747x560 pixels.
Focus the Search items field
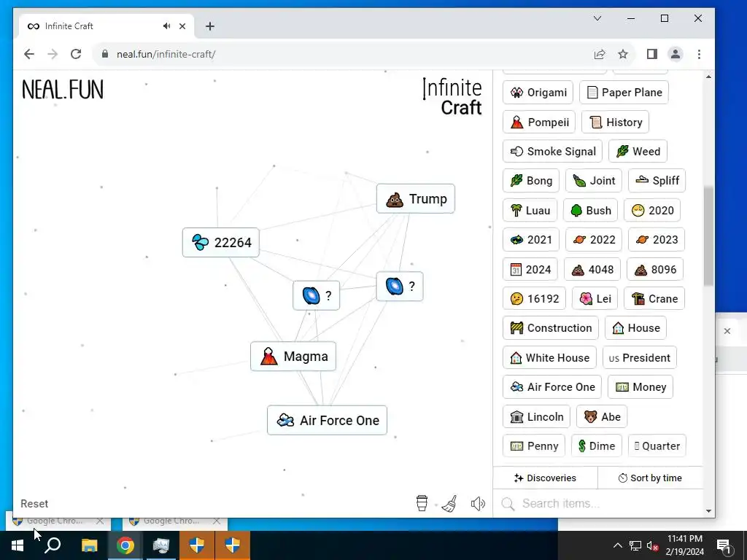pyautogui.click(x=598, y=503)
